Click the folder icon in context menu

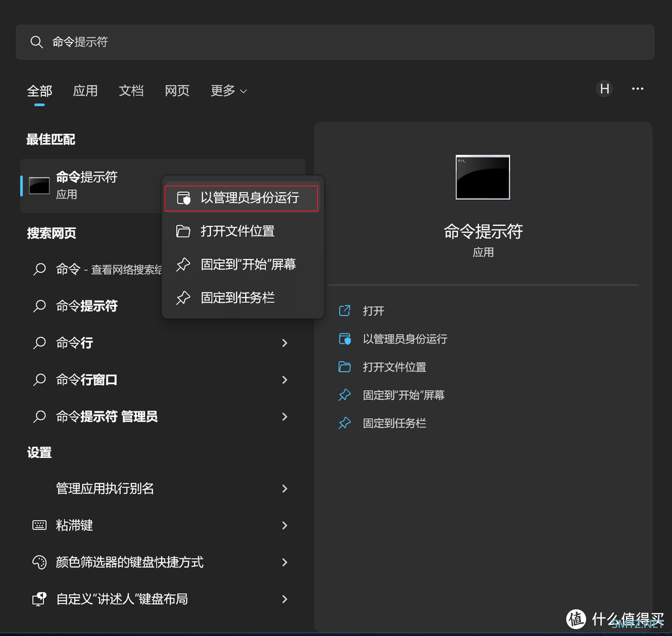pyautogui.click(x=184, y=231)
